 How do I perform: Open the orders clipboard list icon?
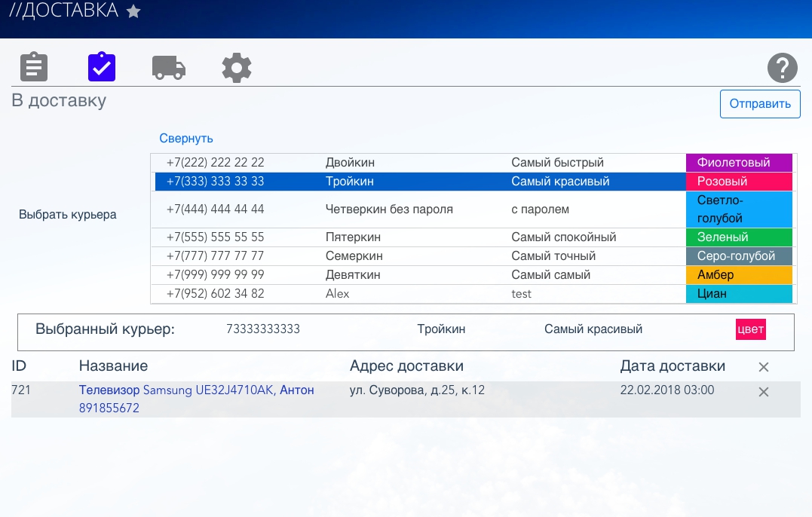click(x=33, y=67)
